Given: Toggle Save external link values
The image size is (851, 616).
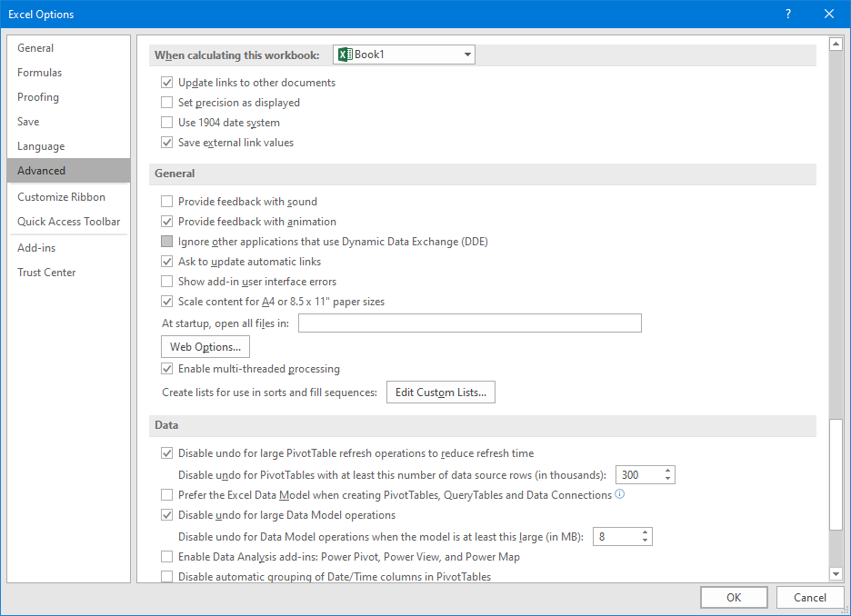Looking at the screenshot, I should [166, 143].
